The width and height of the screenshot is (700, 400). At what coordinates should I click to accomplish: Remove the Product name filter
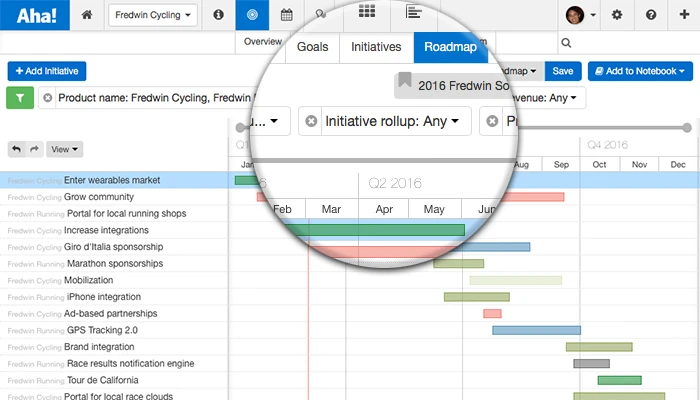coord(48,98)
